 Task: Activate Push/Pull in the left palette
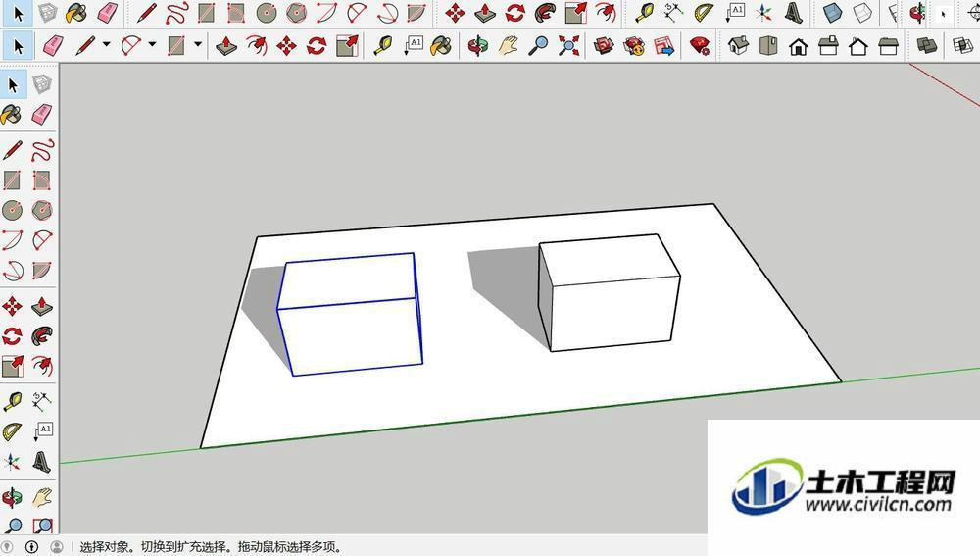point(42,307)
